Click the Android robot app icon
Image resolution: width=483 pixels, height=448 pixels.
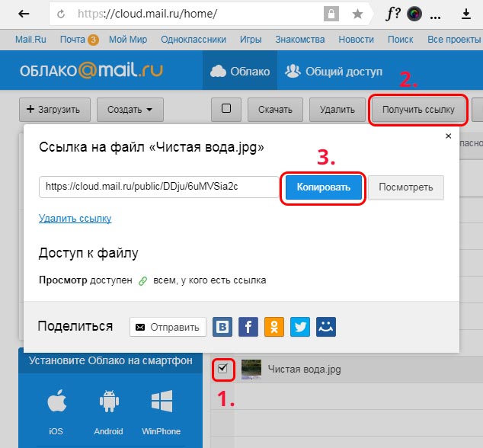(x=109, y=401)
